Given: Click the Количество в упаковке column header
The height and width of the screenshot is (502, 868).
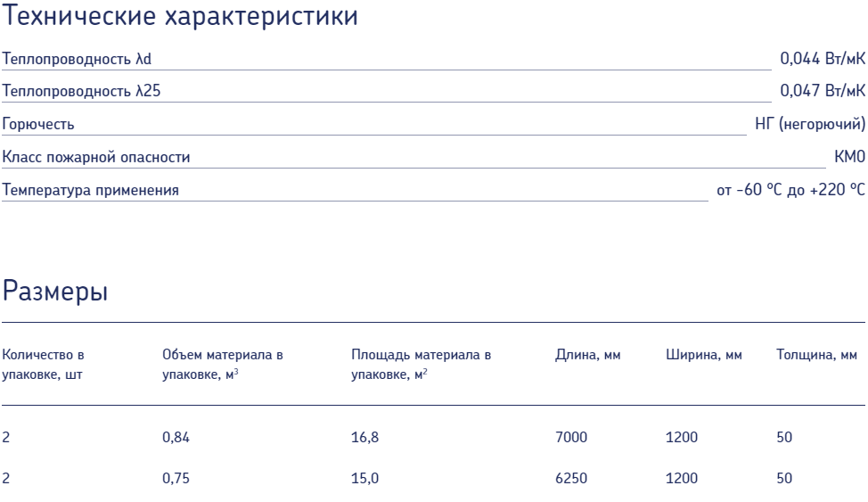Looking at the screenshot, I should pos(43,365).
